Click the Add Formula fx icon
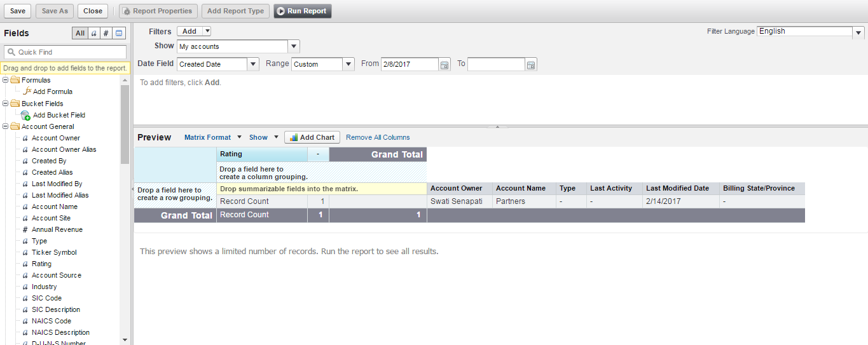868x345 pixels. 27,91
